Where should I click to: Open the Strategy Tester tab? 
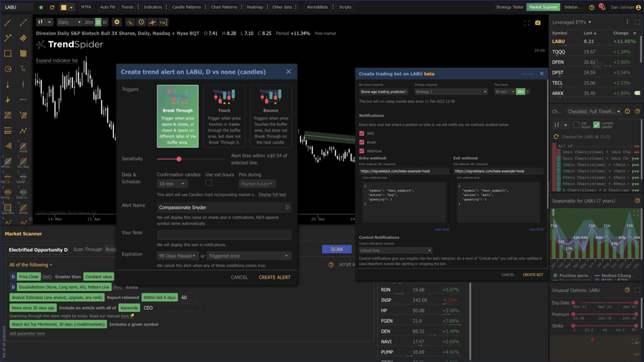(509, 7)
